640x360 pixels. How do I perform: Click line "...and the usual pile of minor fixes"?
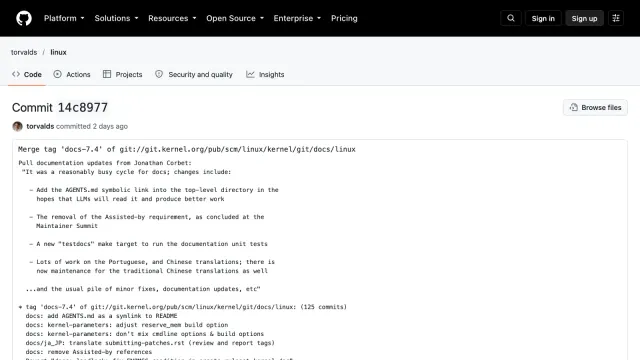pyautogui.click(x=143, y=289)
